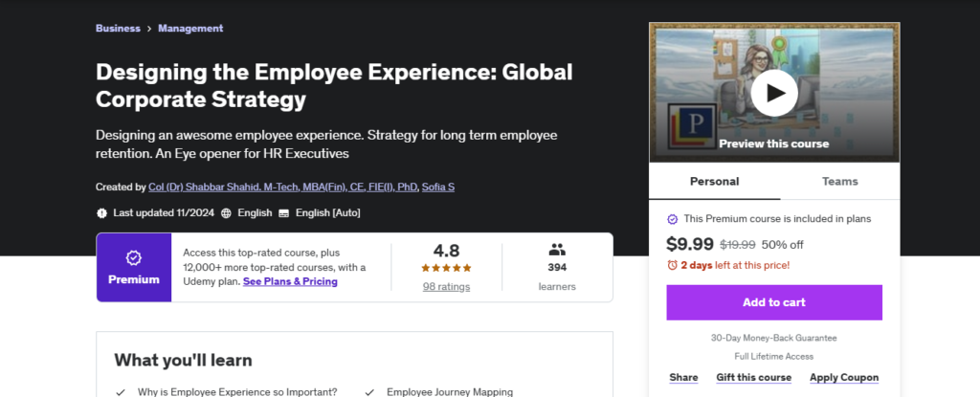Image resolution: width=980 pixels, height=397 pixels.
Task: Click the Share button
Action: pos(683,378)
